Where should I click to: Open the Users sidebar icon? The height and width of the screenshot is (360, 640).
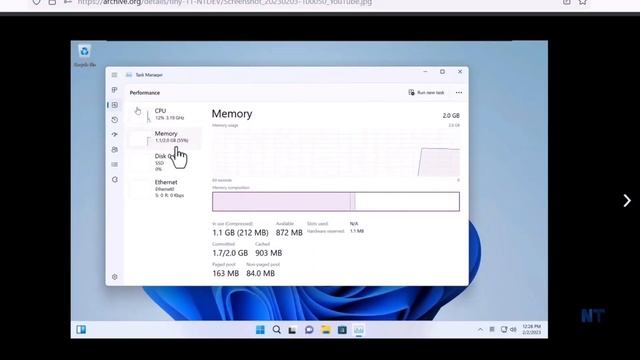[x=115, y=150]
